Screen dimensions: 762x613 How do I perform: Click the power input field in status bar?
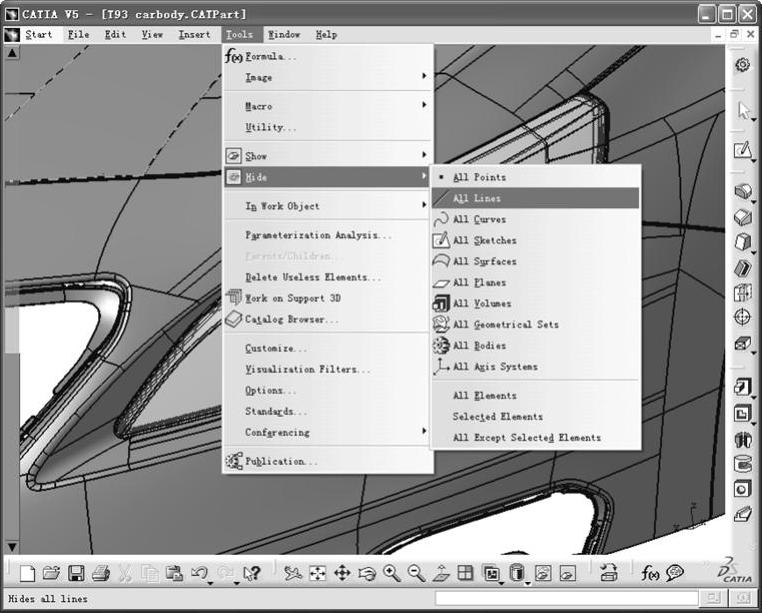point(567,598)
